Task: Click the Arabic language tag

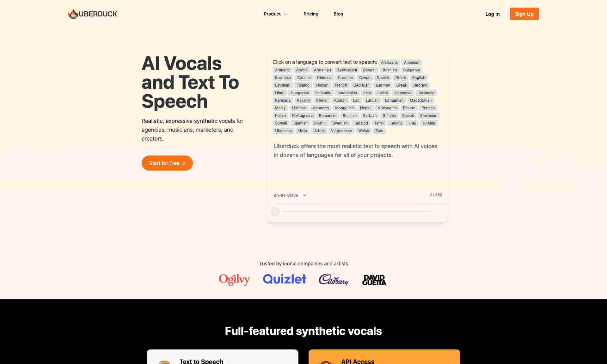Action: coord(302,70)
